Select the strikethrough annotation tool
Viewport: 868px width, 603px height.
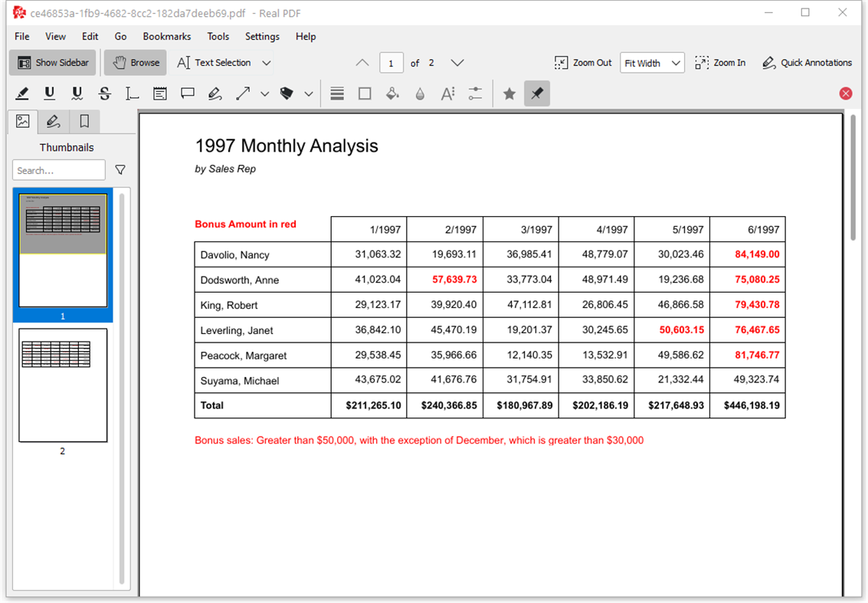click(105, 93)
